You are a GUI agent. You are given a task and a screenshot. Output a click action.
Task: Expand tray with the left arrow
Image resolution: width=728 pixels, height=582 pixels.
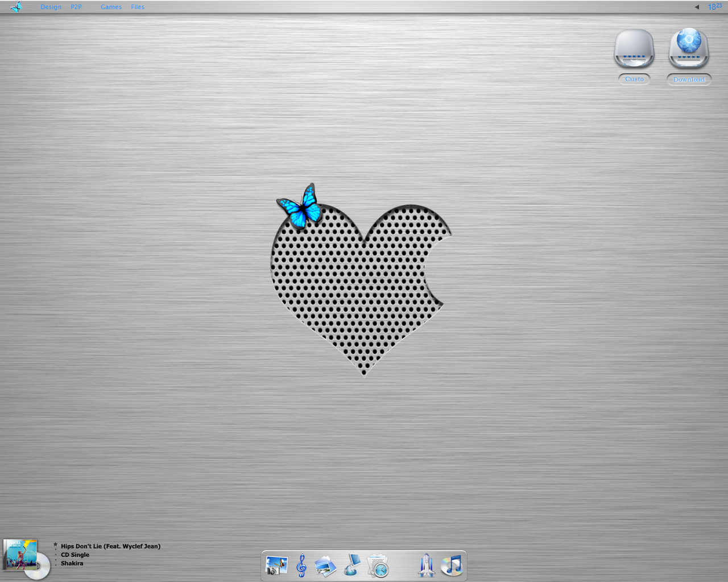click(697, 7)
